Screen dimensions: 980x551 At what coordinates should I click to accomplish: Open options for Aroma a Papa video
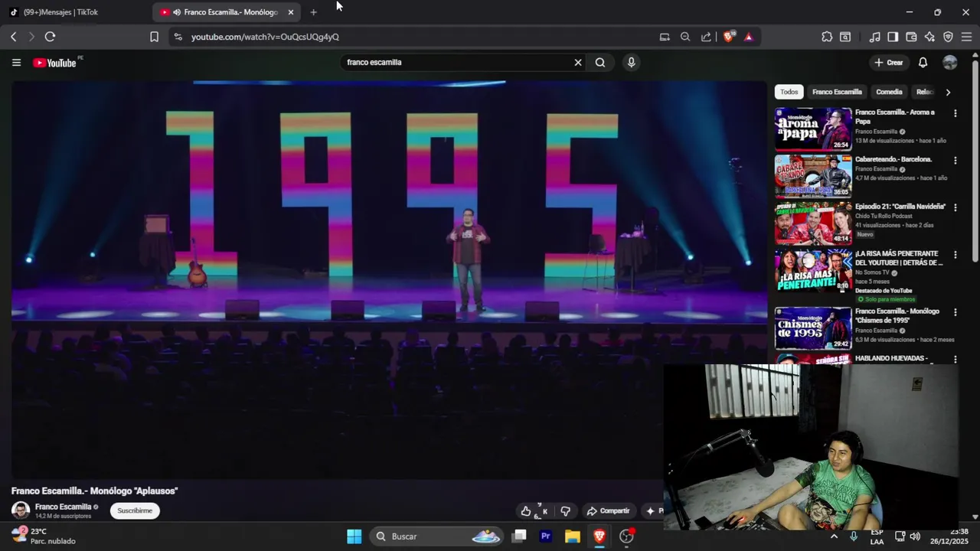[x=955, y=113]
